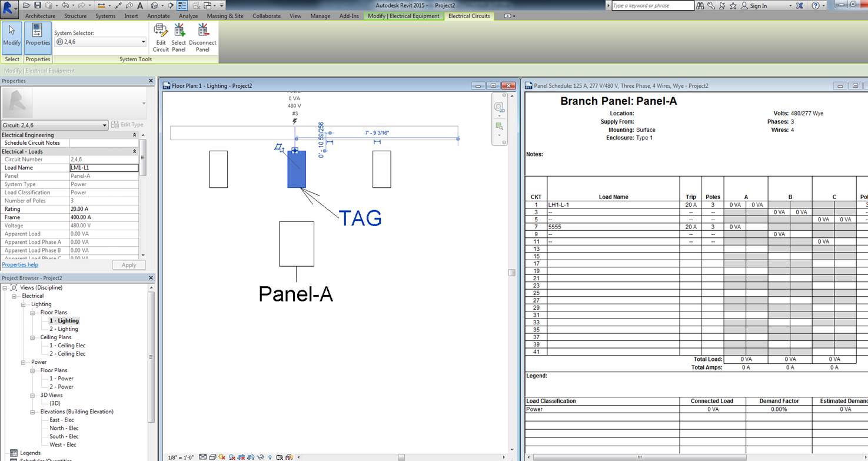Select the Edit Circuit tool
868x461 pixels.
[160, 37]
